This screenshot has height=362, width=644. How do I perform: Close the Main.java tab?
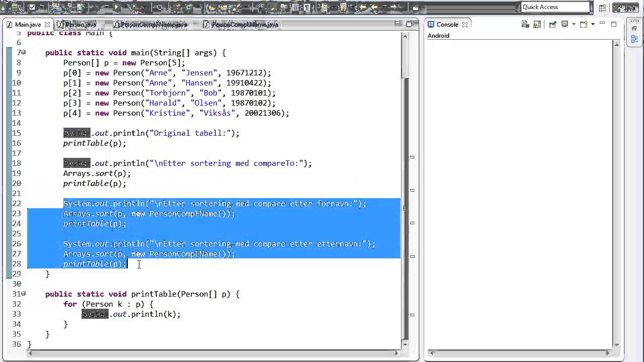(x=47, y=24)
